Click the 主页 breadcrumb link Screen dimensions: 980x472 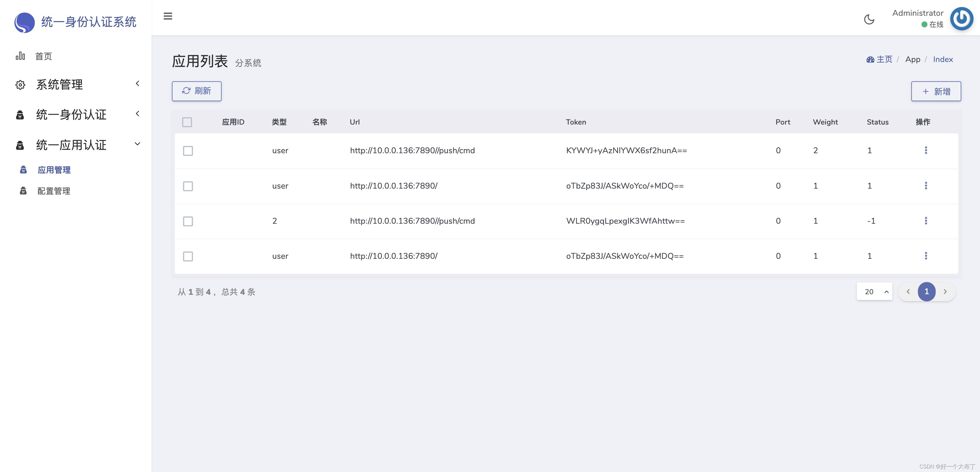coord(884,59)
